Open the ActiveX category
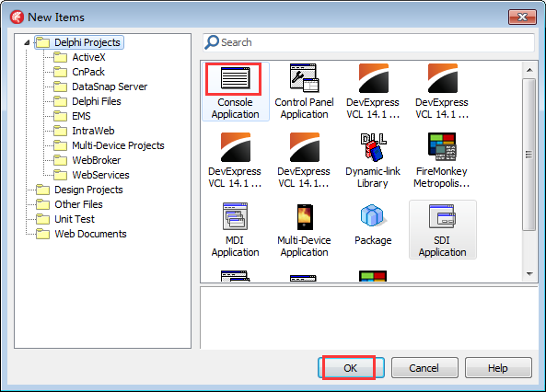The image size is (546, 392). click(79, 57)
